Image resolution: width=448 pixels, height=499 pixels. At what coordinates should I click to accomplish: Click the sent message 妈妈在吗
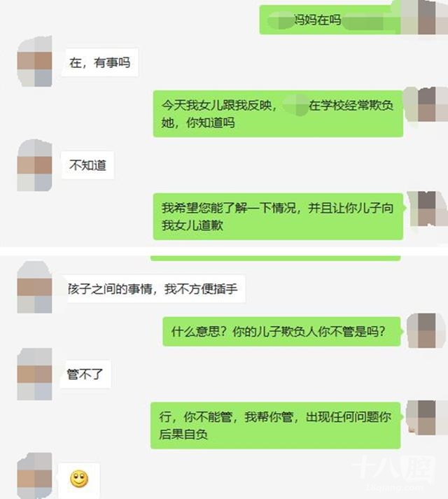tap(330, 20)
